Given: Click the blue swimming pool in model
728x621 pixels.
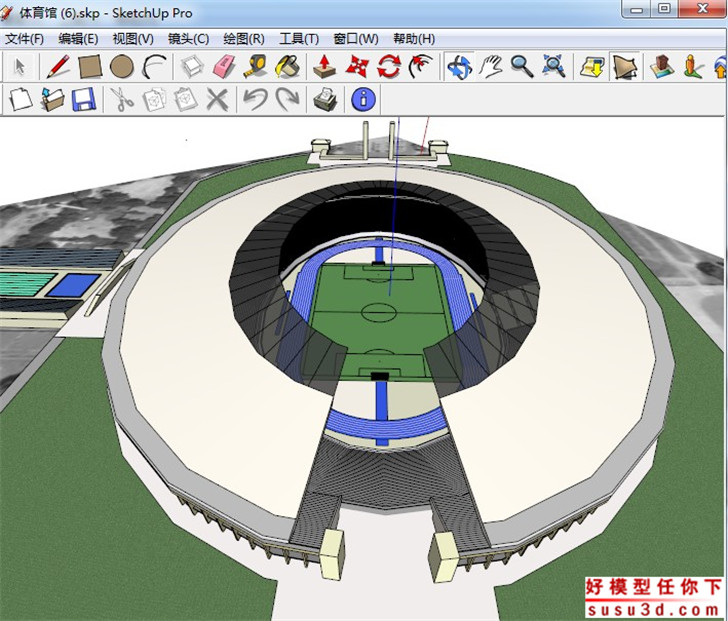Looking at the screenshot, I should click(73, 285).
